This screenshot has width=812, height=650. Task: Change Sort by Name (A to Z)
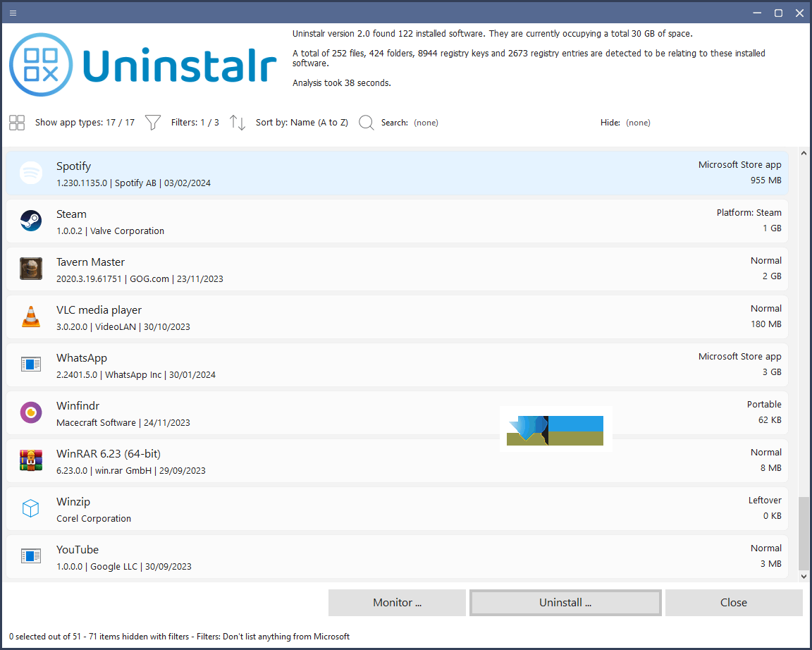302,123
